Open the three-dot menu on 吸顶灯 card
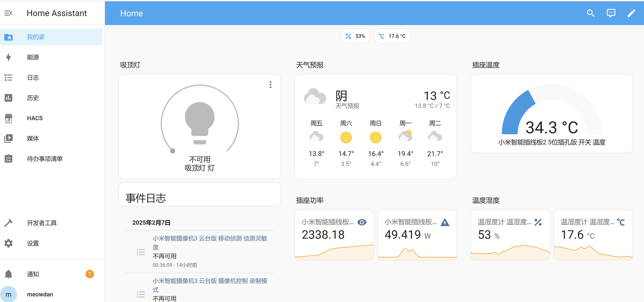This screenshot has height=302, width=644. (270, 85)
